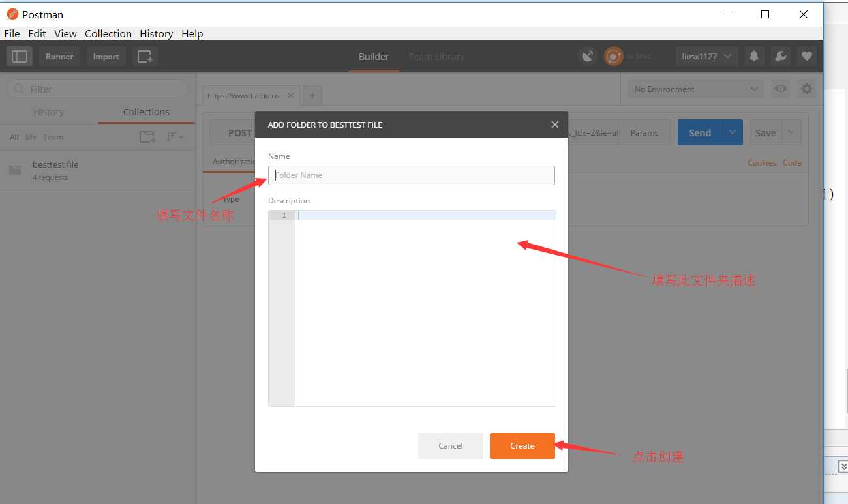Click the Folder Name input field

[x=412, y=175]
